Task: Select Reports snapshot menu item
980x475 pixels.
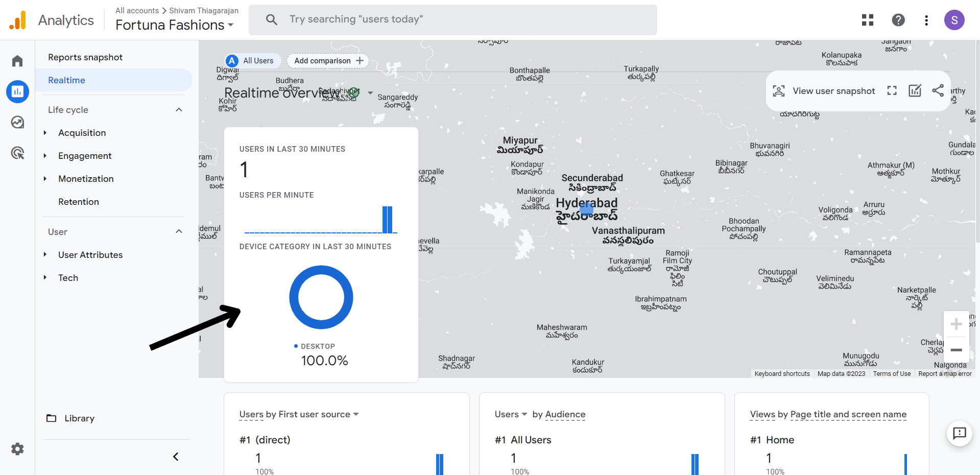Action: [85, 57]
